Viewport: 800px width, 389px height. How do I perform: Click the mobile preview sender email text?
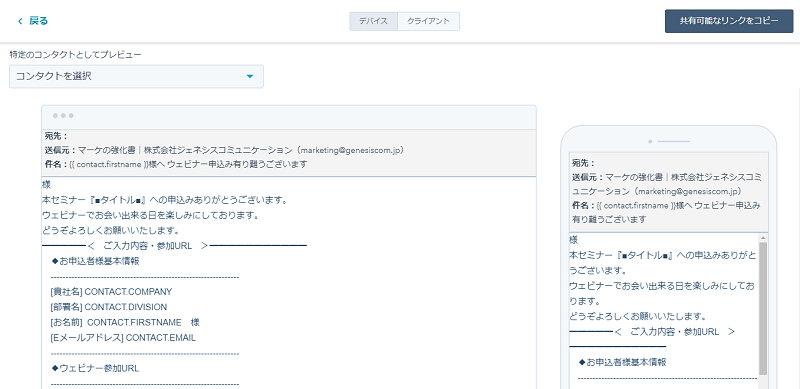click(689, 191)
